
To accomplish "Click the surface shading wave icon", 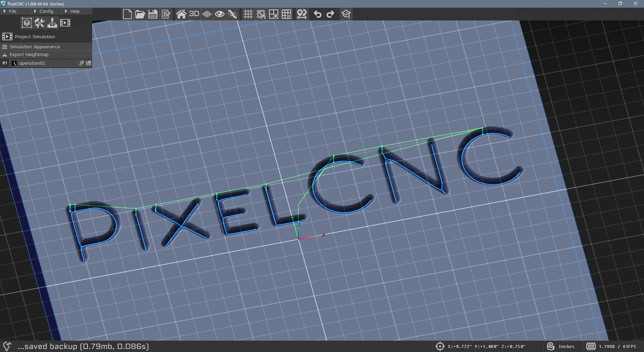I will click(x=232, y=14).
